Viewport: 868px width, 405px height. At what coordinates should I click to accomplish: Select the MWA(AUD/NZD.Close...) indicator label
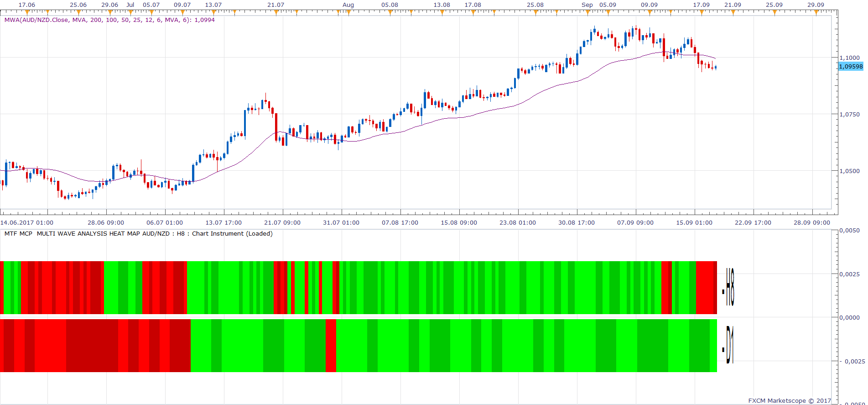(109, 20)
